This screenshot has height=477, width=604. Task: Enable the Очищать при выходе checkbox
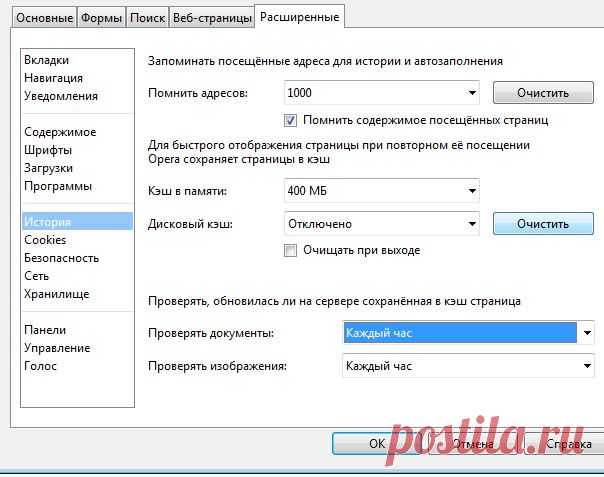click(292, 250)
